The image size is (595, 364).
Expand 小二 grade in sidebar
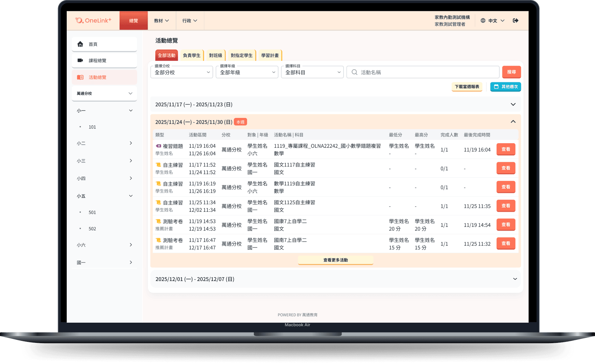[131, 143]
